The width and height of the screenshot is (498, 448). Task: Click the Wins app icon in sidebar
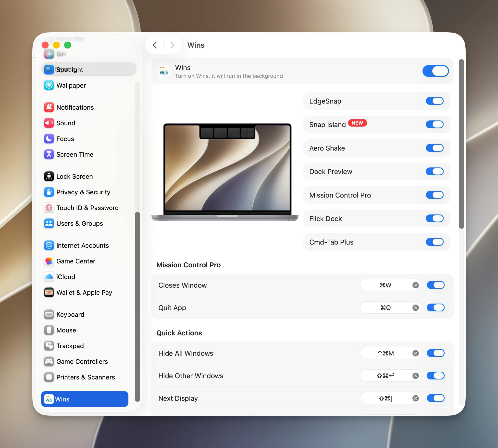[x=49, y=399]
